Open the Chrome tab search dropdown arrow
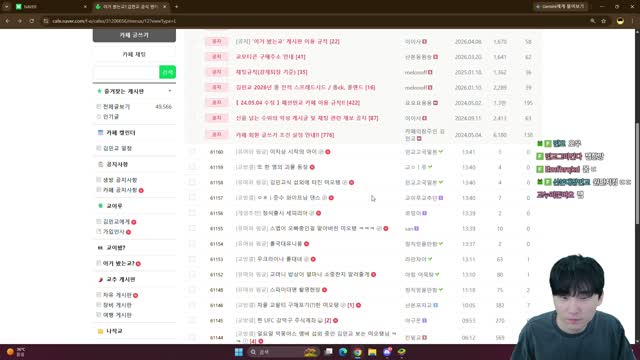The height and width of the screenshot is (360, 640). (x=7, y=7)
